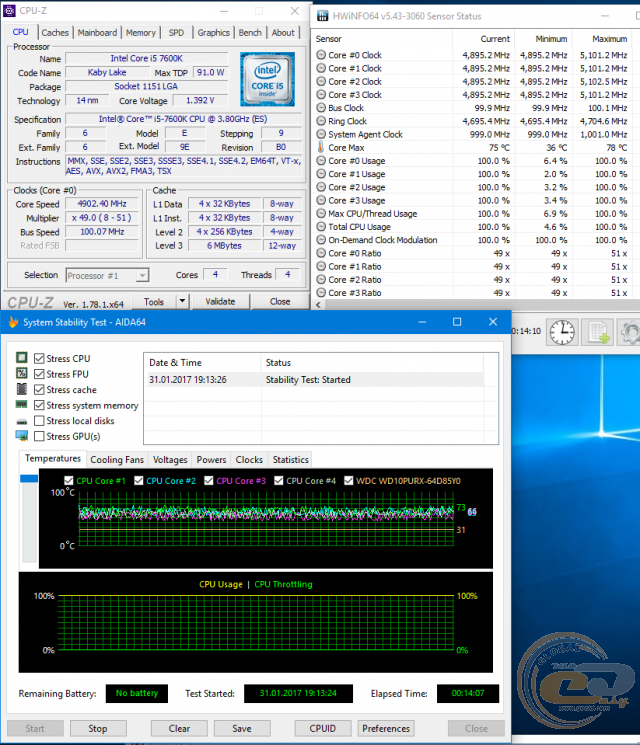Hide CPU Core #3 graph line
This screenshot has width=640, height=745.
209,480
